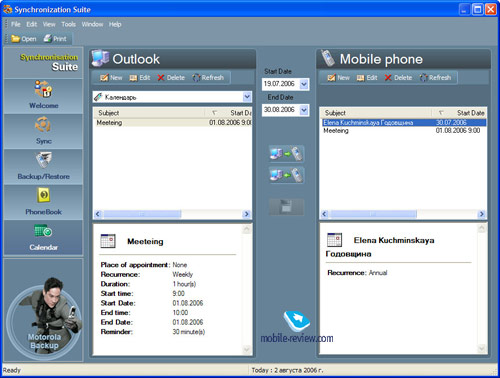Open the Edit menu
The image size is (500, 378).
(x=32, y=24)
